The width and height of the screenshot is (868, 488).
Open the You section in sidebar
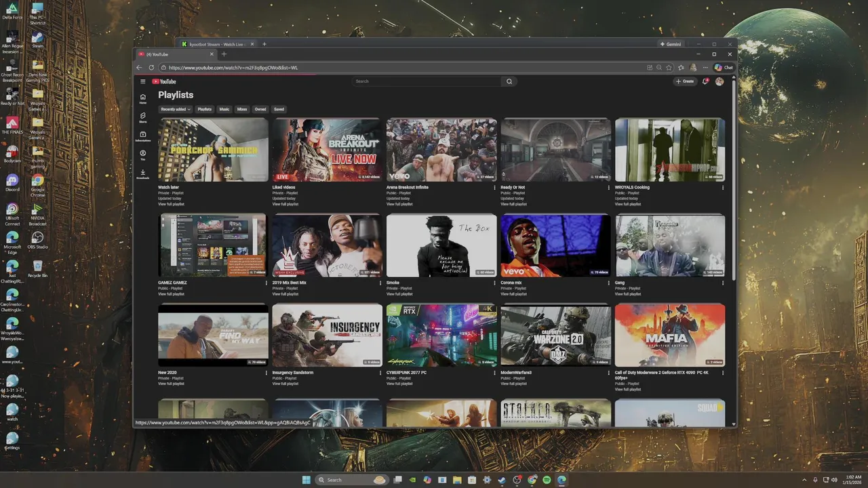[x=143, y=155]
